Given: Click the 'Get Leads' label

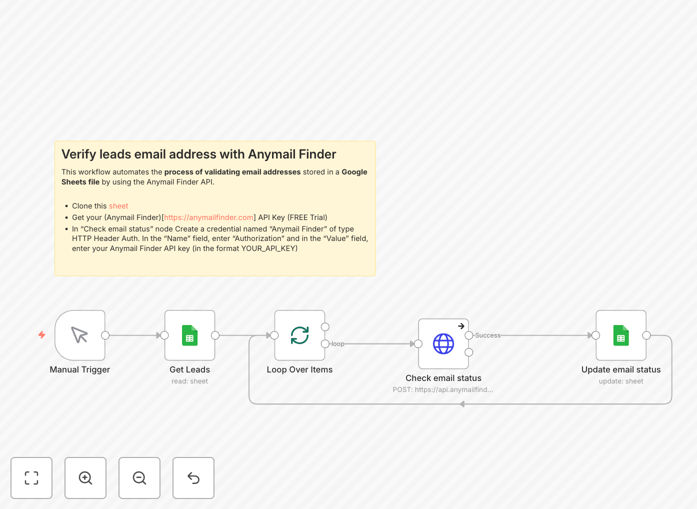Looking at the screenshot, I should 190,369.
